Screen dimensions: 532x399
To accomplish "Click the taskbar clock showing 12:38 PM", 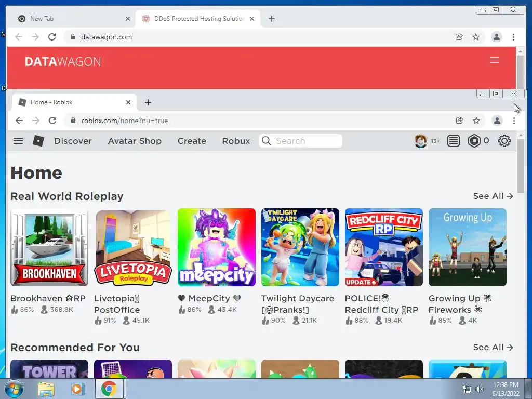I will click(x=506, y=389).
